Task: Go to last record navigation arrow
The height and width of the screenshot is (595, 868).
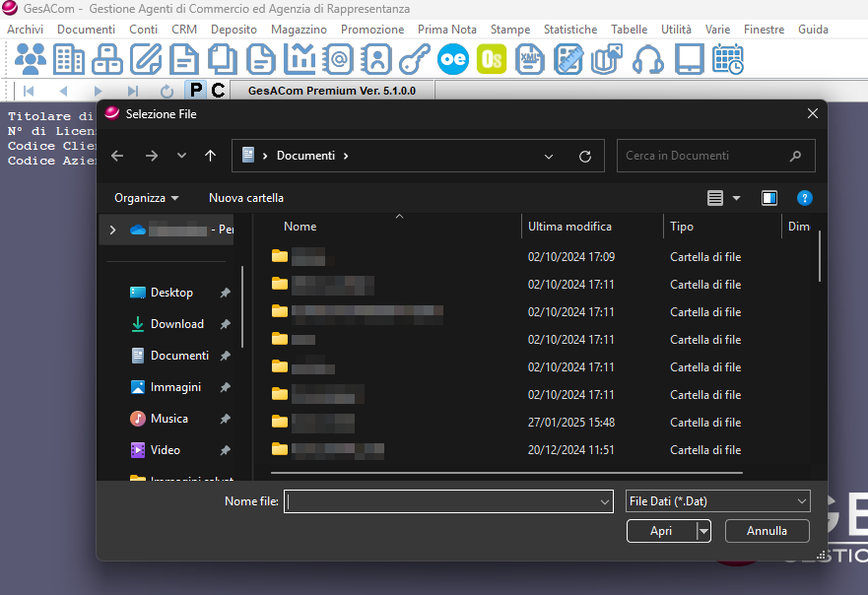Action: coord(133,91)
